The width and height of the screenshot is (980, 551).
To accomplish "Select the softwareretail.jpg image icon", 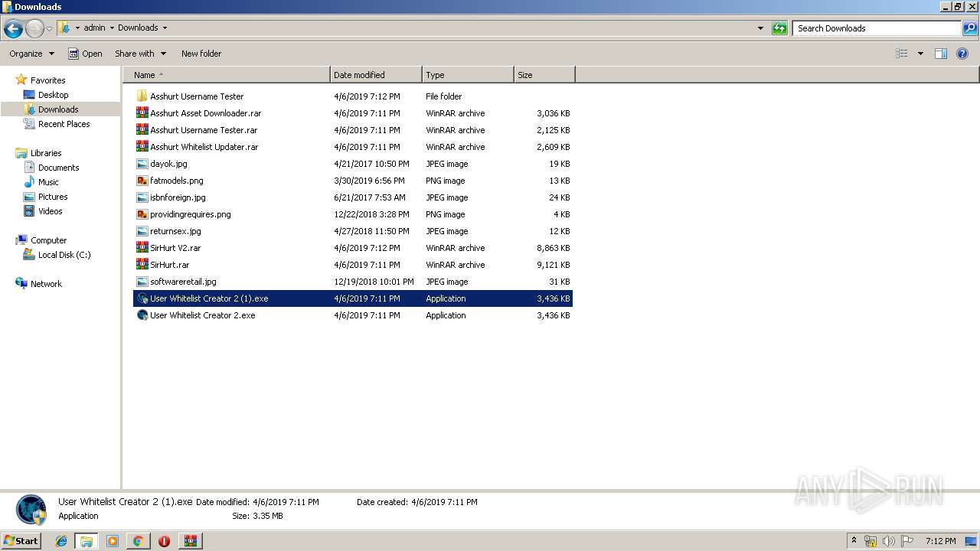I will coord(142,282).
